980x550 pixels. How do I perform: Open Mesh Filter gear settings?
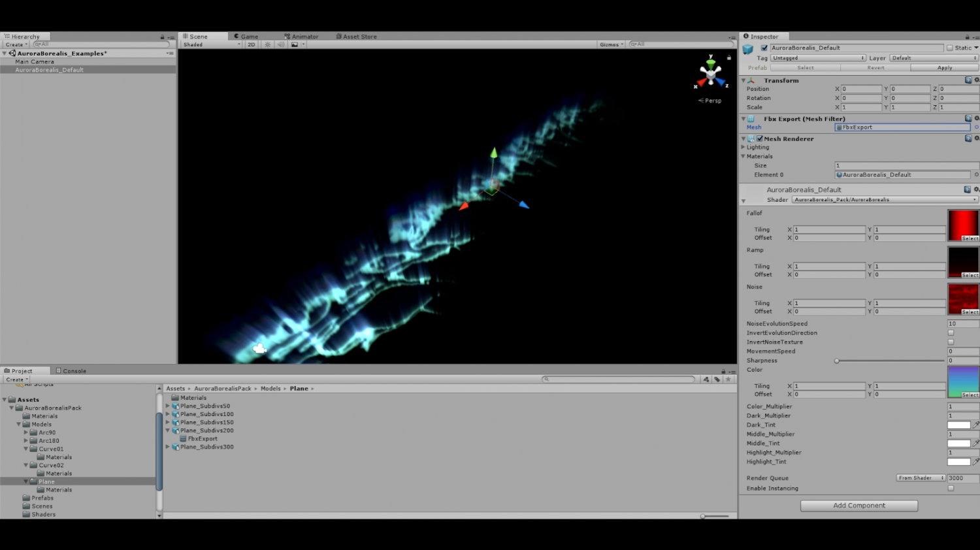pos(976,119)
